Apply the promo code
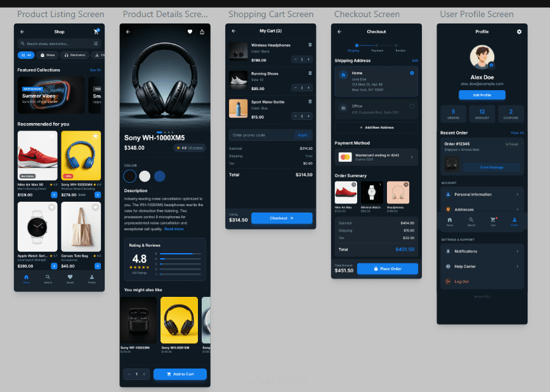550x392 pixels. click(x=303, y=135)
